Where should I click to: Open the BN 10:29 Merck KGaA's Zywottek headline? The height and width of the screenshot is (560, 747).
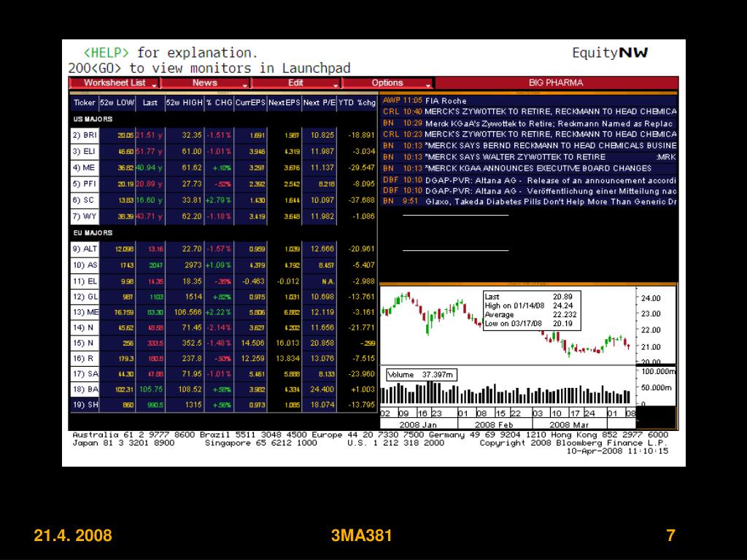click(529, 123)
